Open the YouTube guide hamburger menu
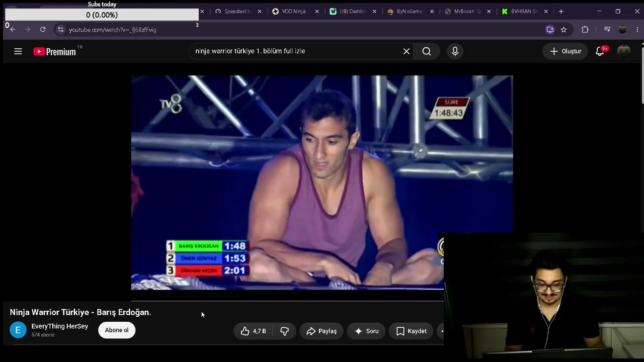 tap(18, 51)
